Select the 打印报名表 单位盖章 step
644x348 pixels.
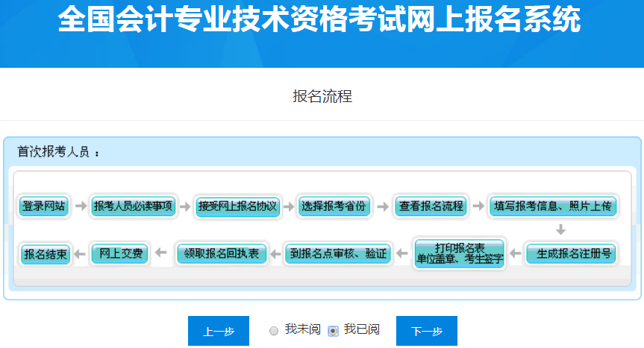tap(460, 254)
